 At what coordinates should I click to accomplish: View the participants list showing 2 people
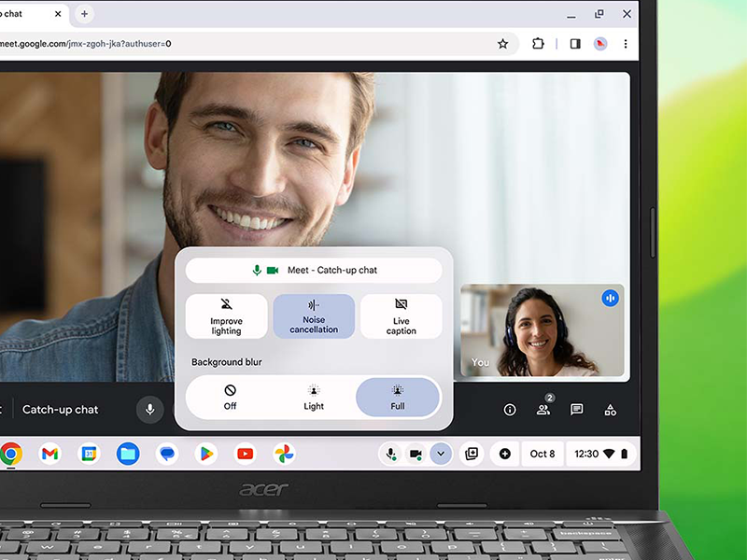point(543,409)
